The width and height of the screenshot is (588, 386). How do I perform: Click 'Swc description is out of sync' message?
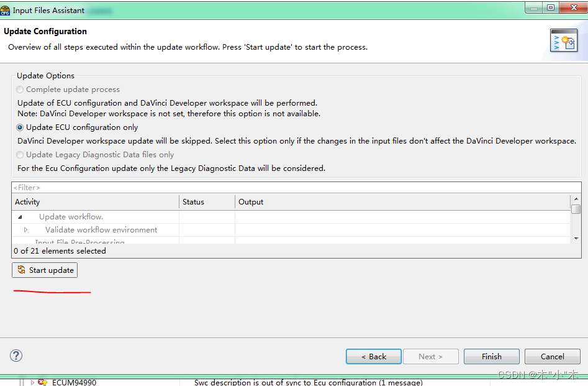tap(308, 383)
